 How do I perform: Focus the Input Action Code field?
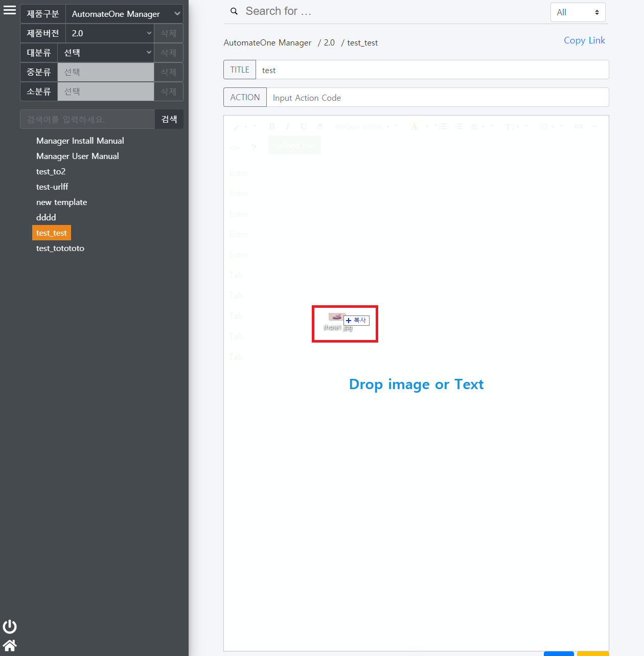[437, 98]
